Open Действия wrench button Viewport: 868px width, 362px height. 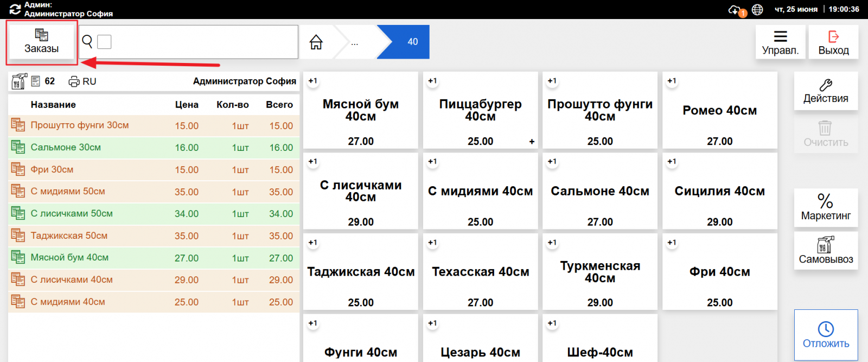(x=826, y=91)
